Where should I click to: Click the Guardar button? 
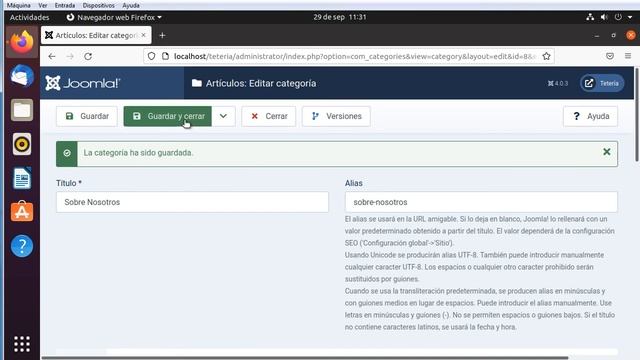click(87, 116)
